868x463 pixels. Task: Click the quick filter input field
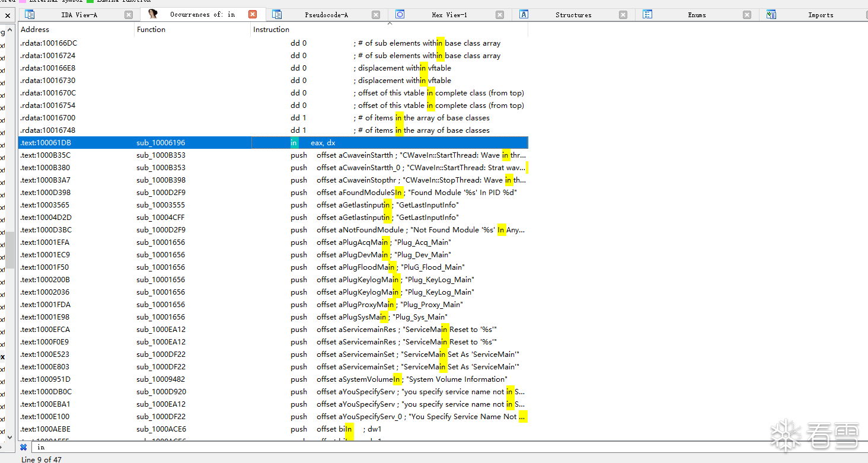(237, 447)
